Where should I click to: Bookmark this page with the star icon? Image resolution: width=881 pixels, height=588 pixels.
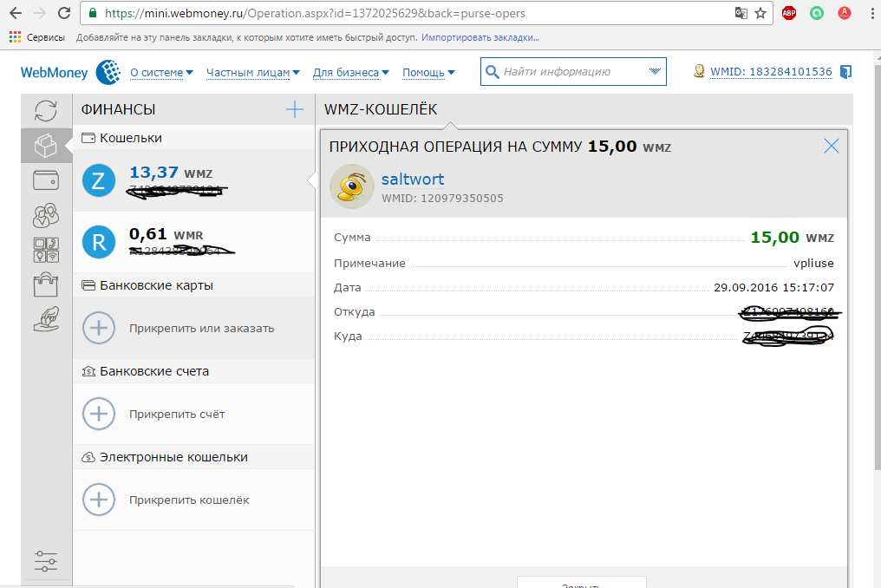click(760, 13)
